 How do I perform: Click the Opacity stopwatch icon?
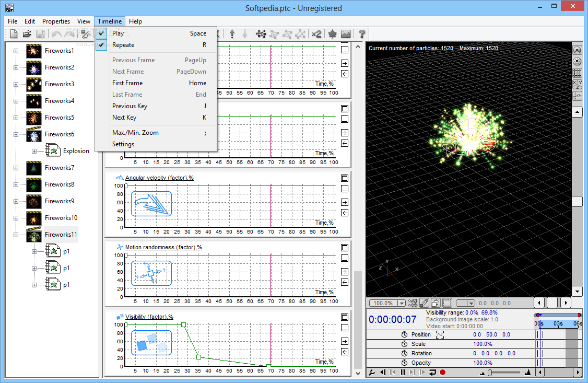pyautogui.click(x=404, y=363)
